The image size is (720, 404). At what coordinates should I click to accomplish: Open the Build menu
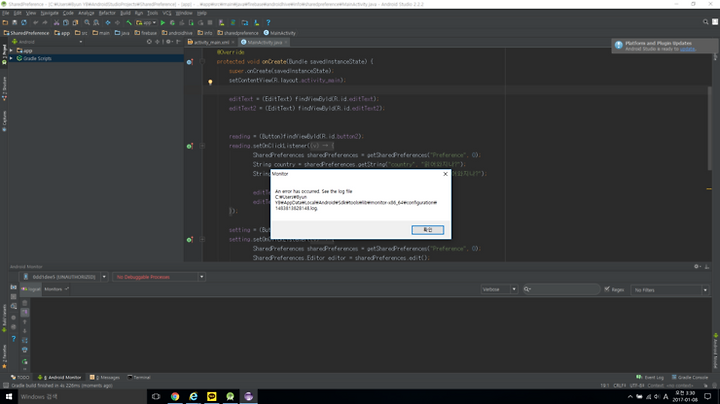[x=125, y=13]
